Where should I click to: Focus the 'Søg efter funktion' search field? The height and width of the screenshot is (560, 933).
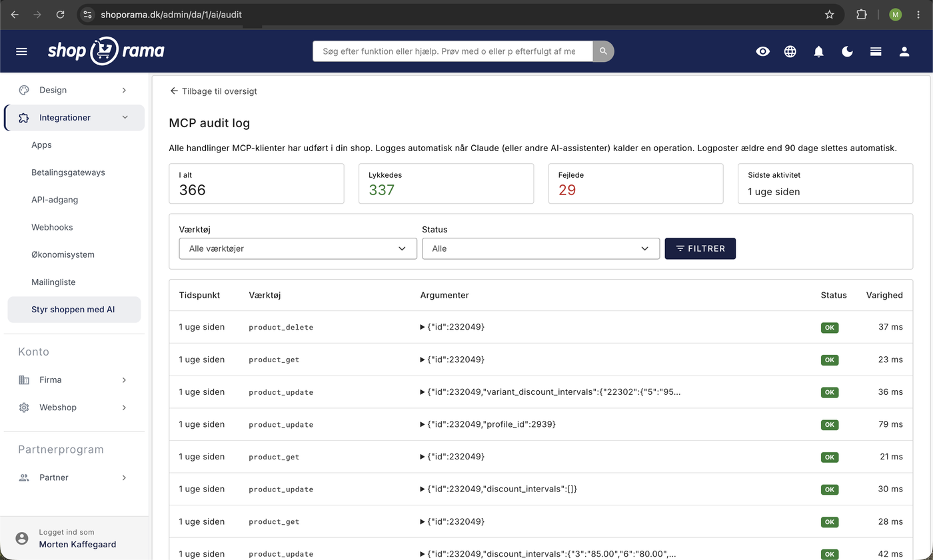(453, 51)
